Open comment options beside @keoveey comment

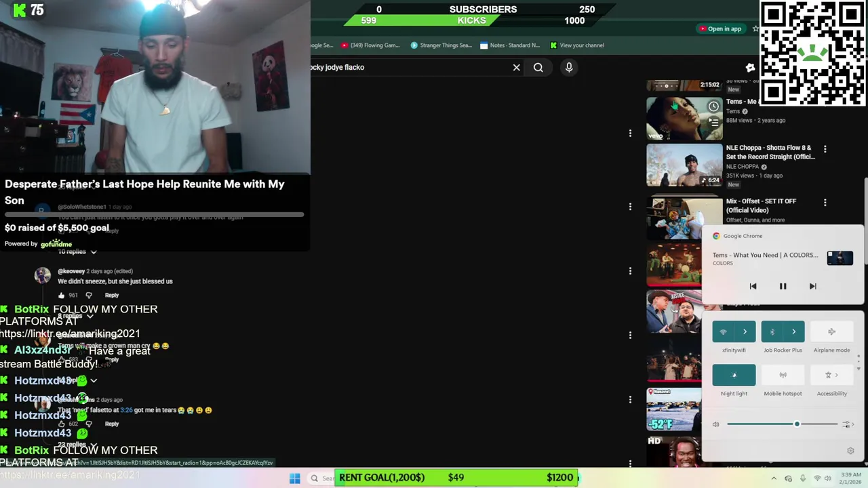630,270
